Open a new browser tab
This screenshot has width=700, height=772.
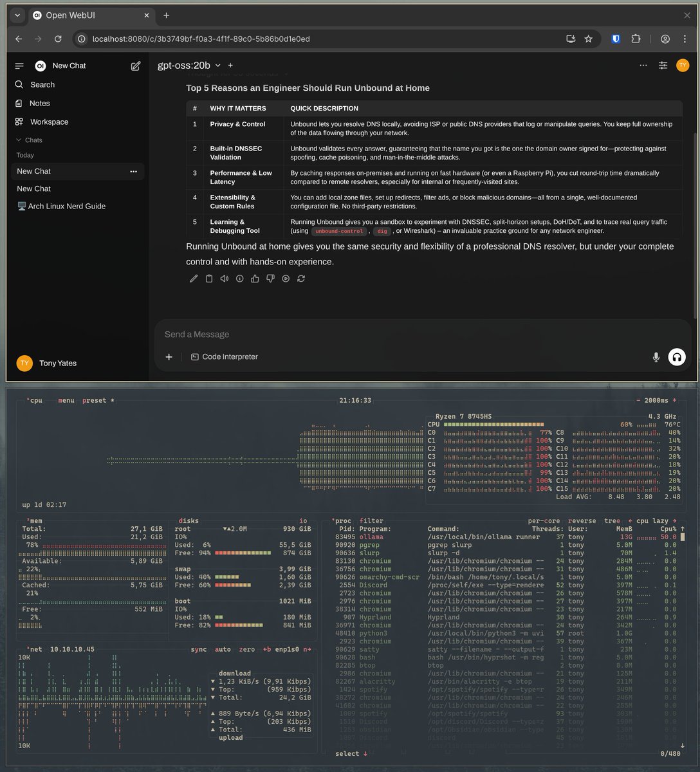coord(166,15)
